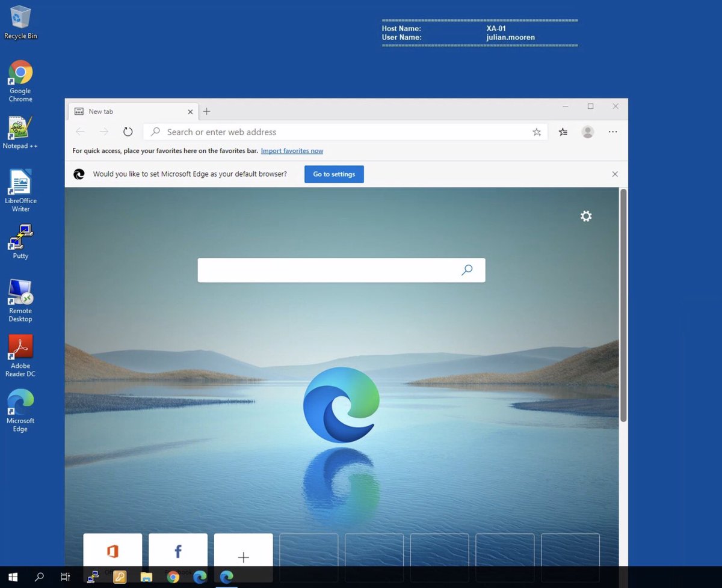Viewport: 722px width, 588px height.
Task: Open Windows taskbar search
Action: 39,577
